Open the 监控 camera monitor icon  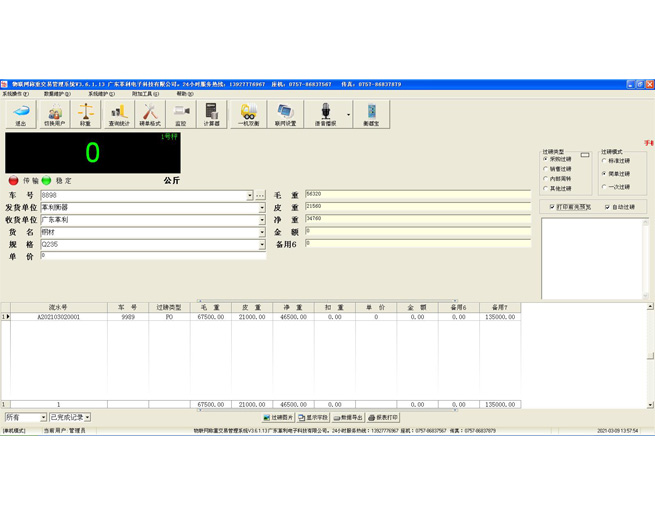[181, 114]
